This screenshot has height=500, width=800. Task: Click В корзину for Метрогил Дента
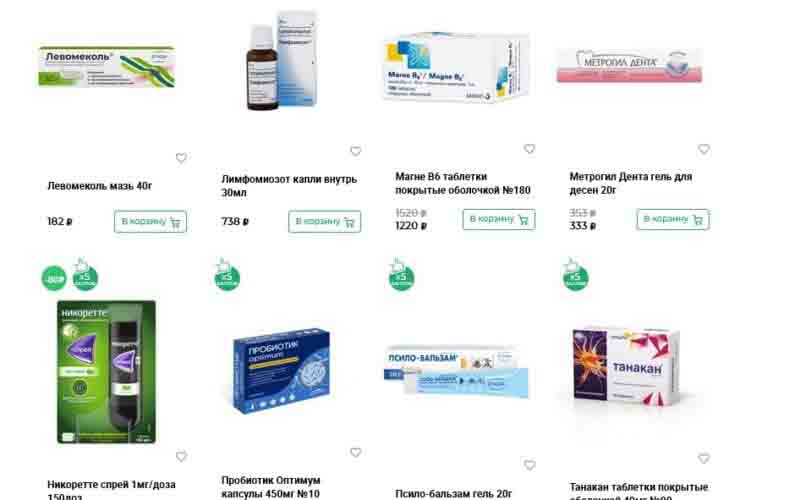coord(673,219)
